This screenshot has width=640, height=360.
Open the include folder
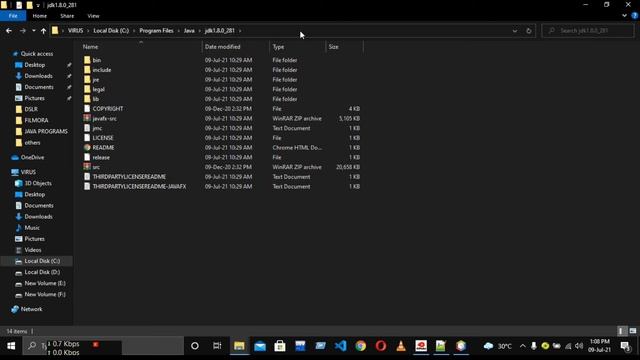pyautogui.click(x=102, y=70)
